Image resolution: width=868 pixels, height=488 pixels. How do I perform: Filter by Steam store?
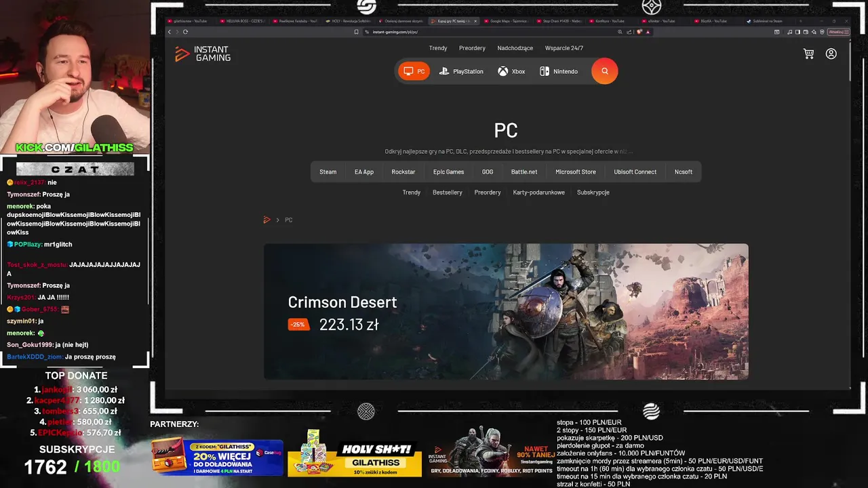(x=328, y=172)
